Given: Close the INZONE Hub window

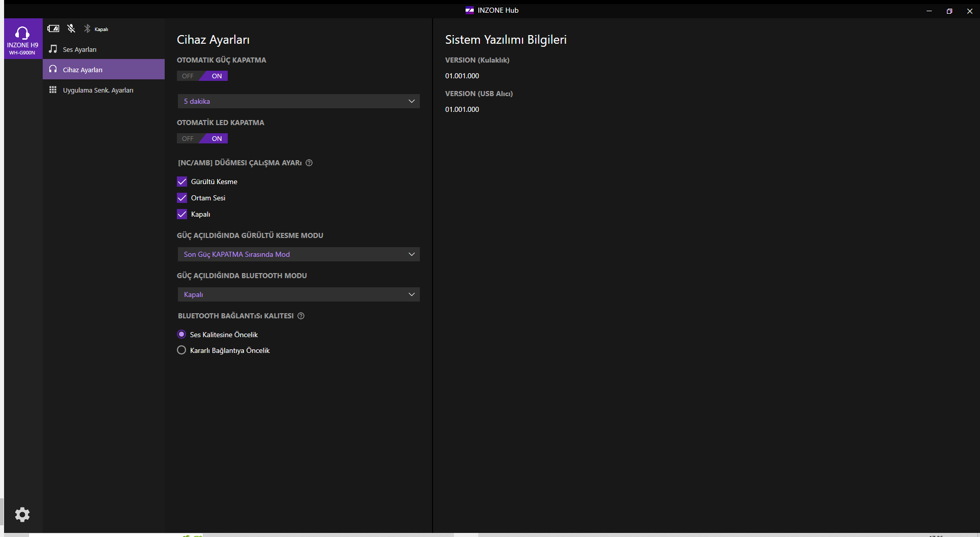Looking at the screenshot, I should pos(970,11).
